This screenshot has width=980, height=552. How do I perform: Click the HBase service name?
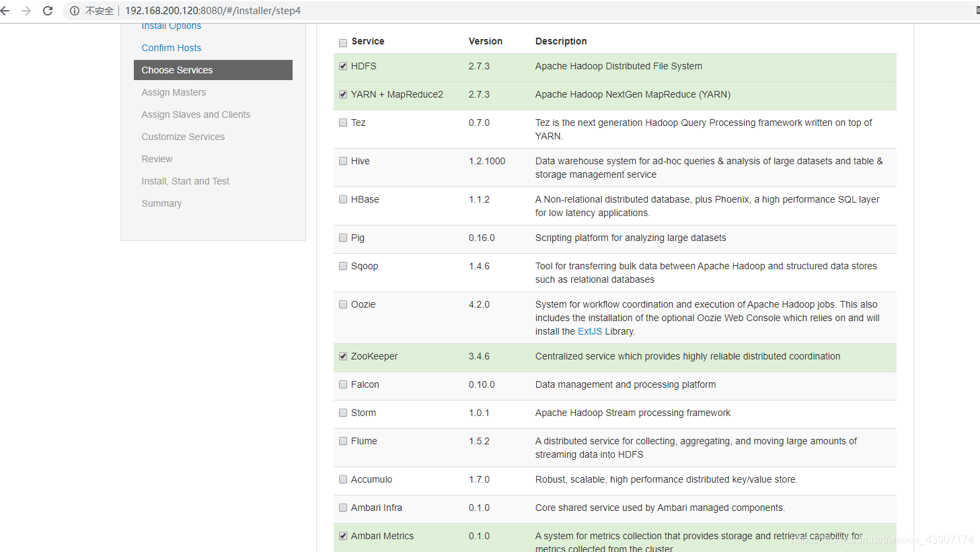(x=365, y=199)
